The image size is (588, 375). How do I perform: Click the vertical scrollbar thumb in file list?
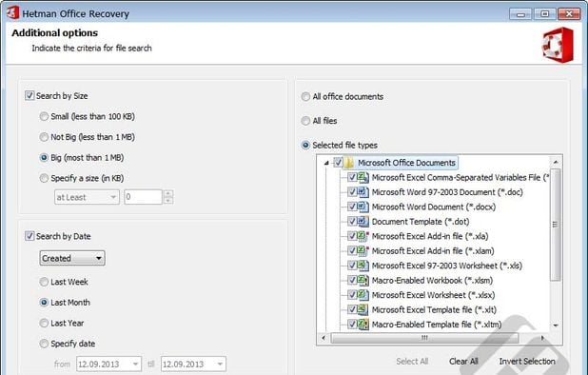click(x=556, y=225)
